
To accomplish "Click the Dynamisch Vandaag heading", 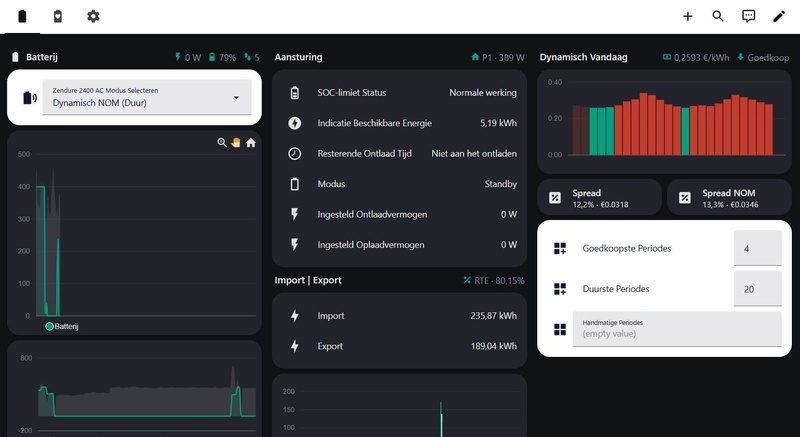I will tap(584, 57).
